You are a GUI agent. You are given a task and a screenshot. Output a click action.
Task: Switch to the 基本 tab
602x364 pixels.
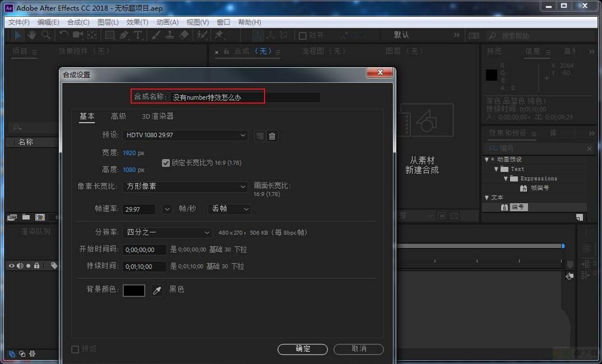click(87, 116)
